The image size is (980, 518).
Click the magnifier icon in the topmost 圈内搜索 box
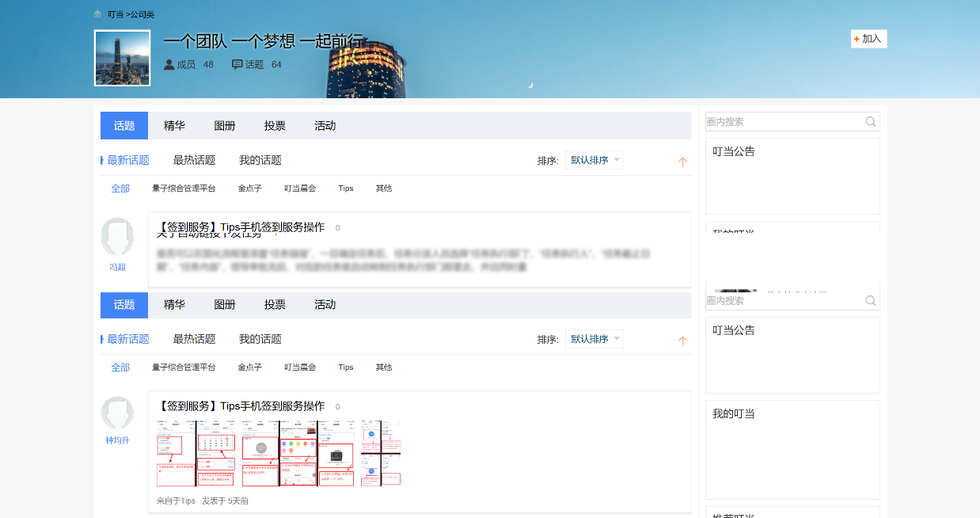tap(870, 122)
